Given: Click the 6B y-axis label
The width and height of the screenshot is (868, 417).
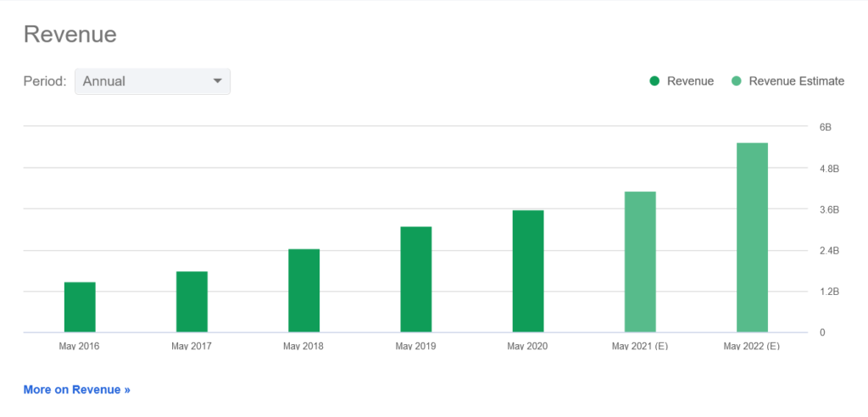Looking at the screenshot, I should (x=825, y=127).
